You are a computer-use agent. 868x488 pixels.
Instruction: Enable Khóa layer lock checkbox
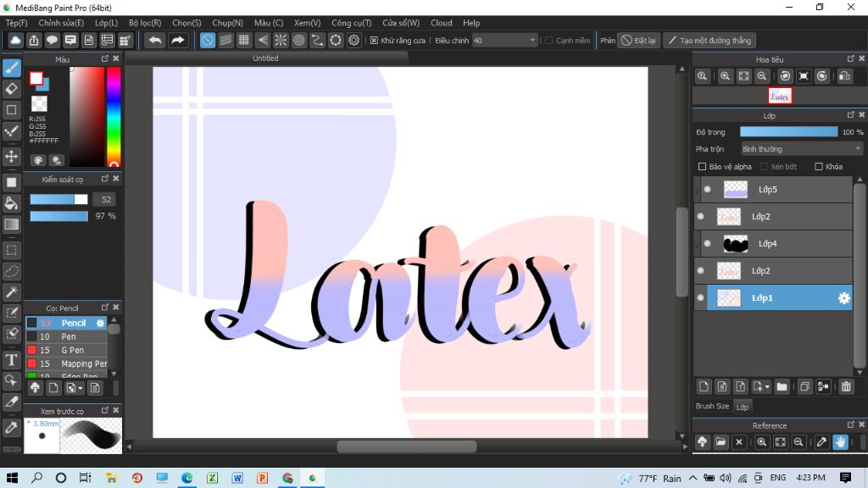(x=819, y=167)
